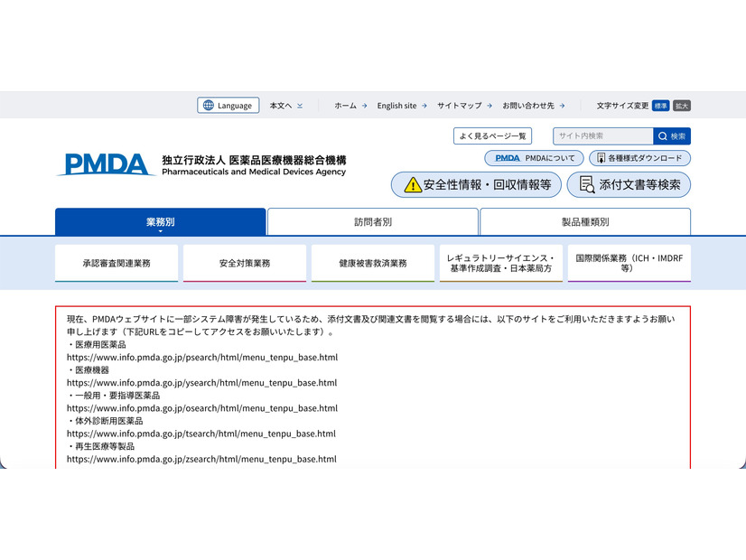The height and width of the screenshot is (560, 746).
Task: Set font size to 標準
Action: coord(661,106)
